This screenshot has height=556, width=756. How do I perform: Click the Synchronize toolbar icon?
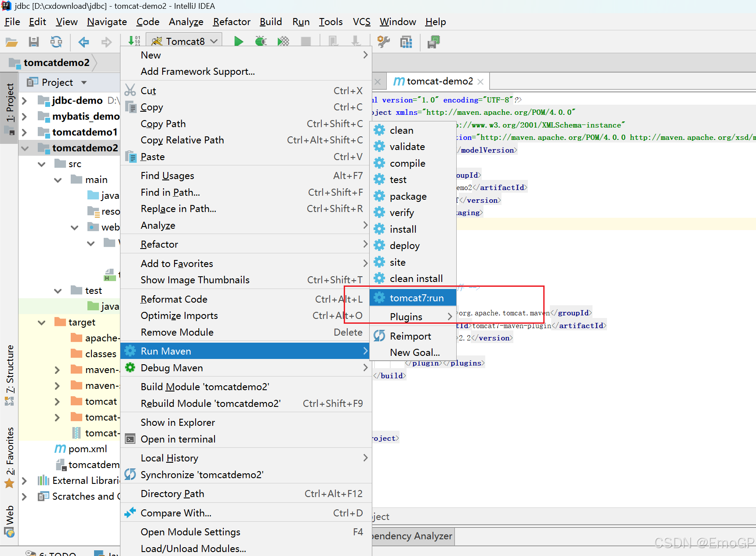56,42
